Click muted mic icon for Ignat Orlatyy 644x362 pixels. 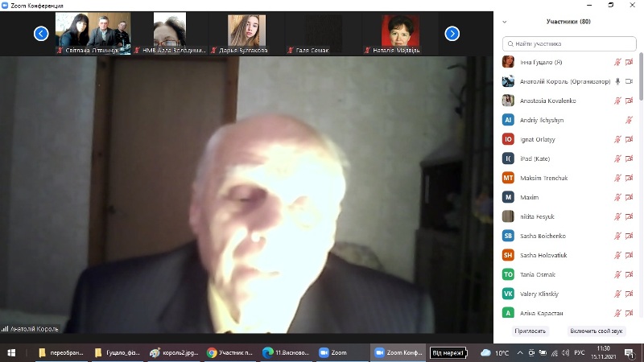(x=617, y=139)
